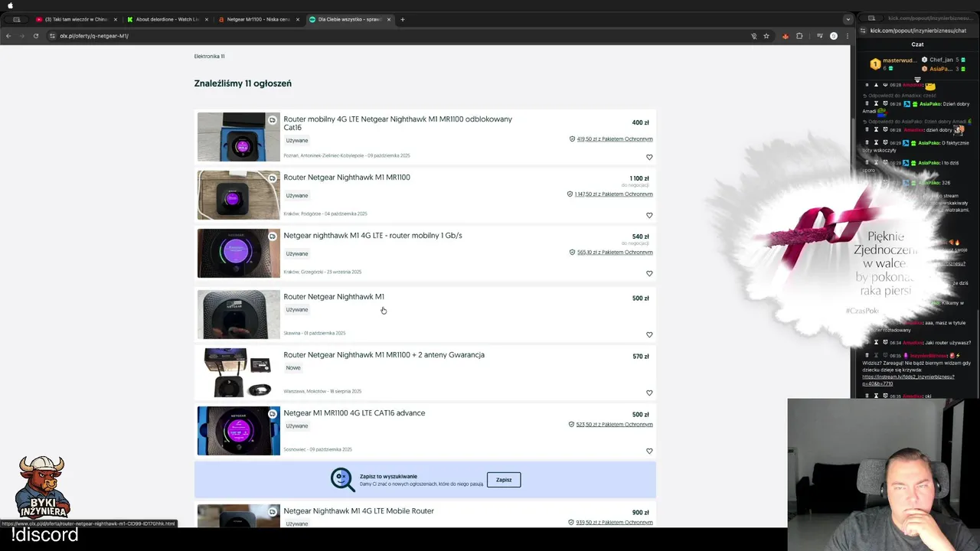
Task: Expand tab search dropdown arrow
Action: (848, 19)
